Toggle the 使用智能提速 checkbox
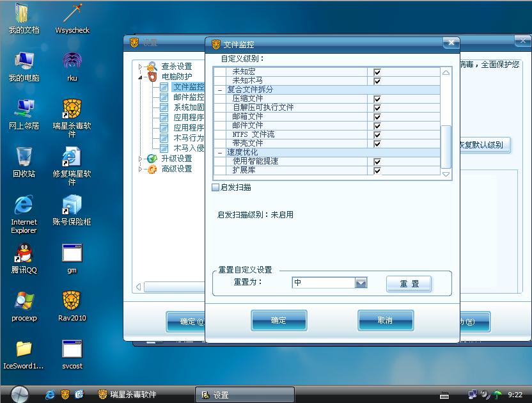This screenshot has height=403, width=532. pyautogui.click(x=377, y=162)
